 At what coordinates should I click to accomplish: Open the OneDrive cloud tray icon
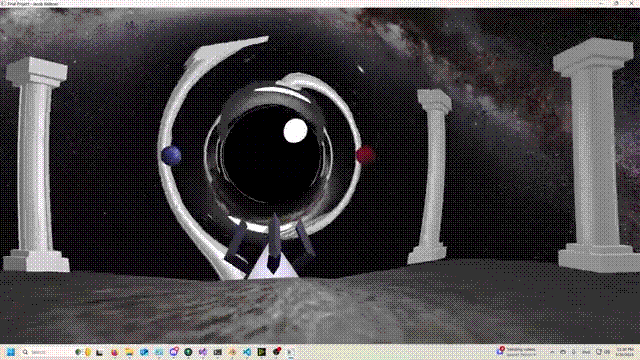click(563, 352)
